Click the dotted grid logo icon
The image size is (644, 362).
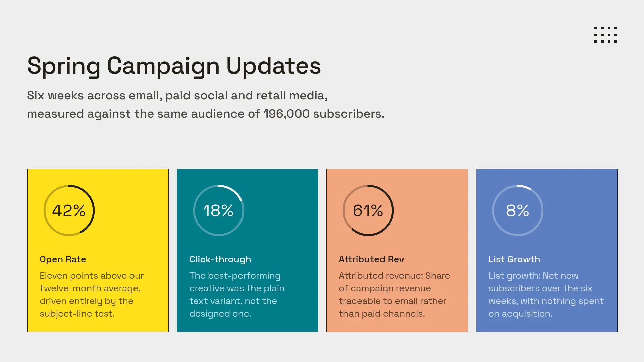[x=606, y=35]
